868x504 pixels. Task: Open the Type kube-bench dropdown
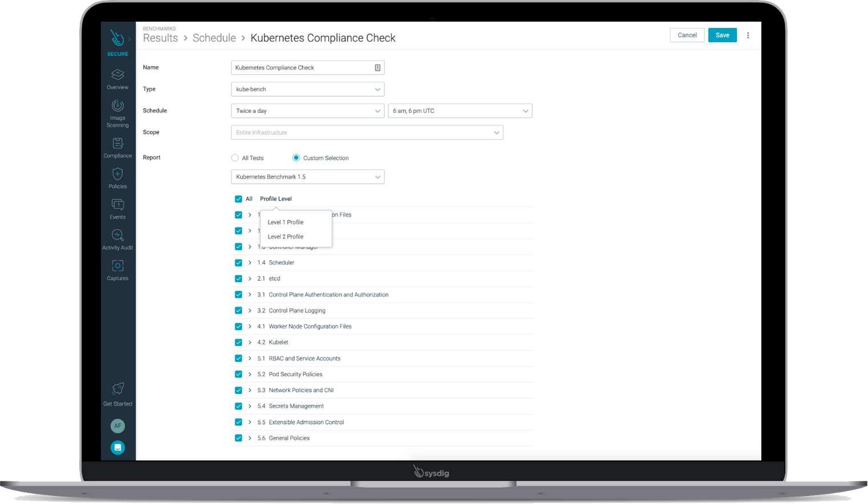pos(307,90)
